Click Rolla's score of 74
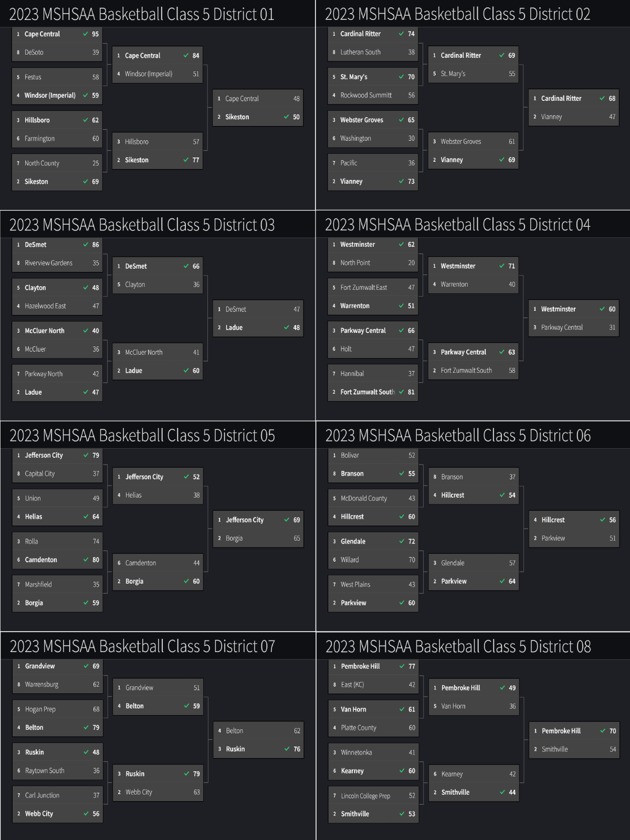The width and height of the screenshot is (630, 840). pos(96,541)
